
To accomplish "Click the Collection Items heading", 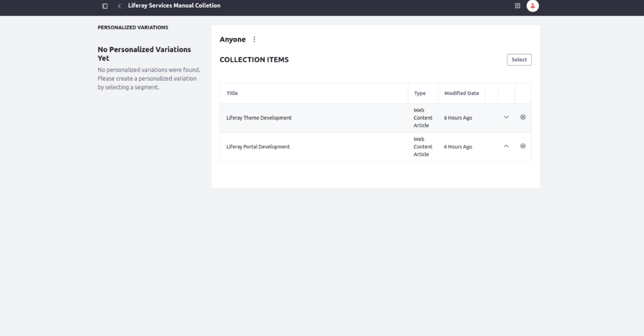I will click(254, 60).
